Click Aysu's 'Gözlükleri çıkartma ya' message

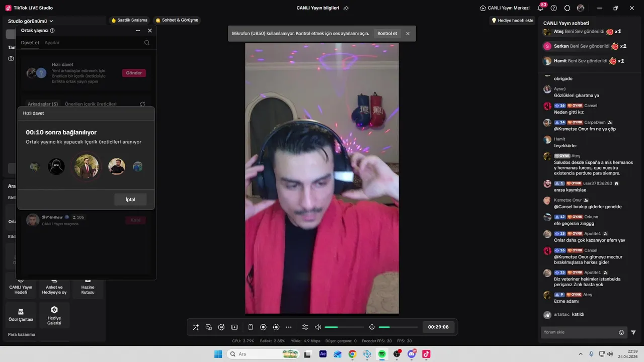pos(576,96)
